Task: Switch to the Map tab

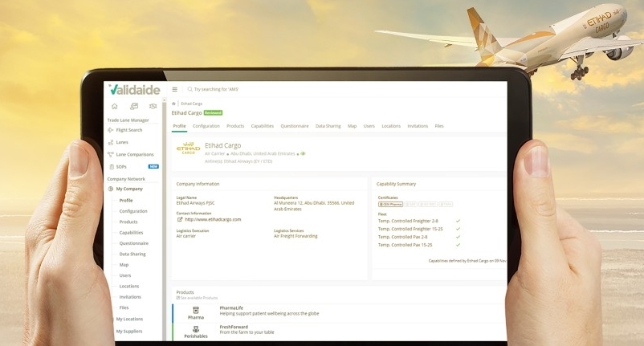Action: pyautogui.click(x=352, y=126)
